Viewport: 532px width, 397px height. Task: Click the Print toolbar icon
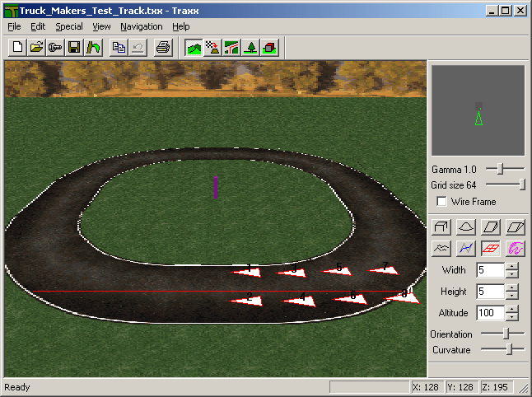[x=163, y=47]
